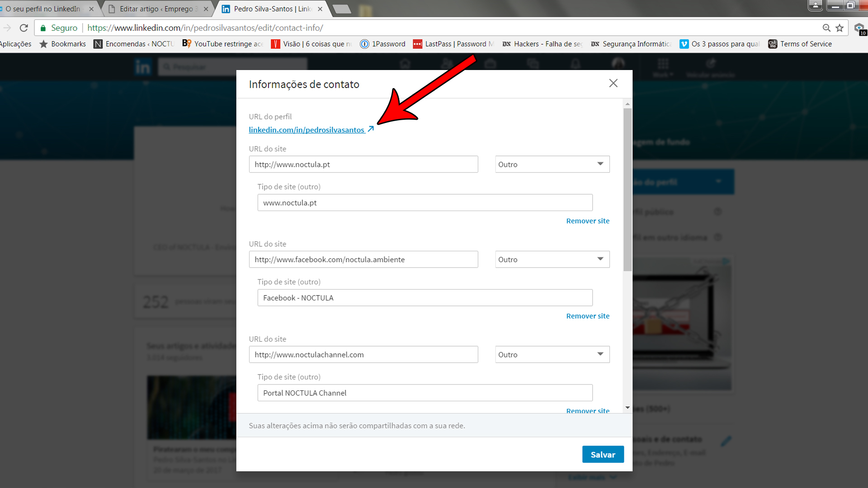This screenshot has width=868, height=488.
Task: Remove the Portal NOCTULA Channel site
Action: (x=588, y=410)
